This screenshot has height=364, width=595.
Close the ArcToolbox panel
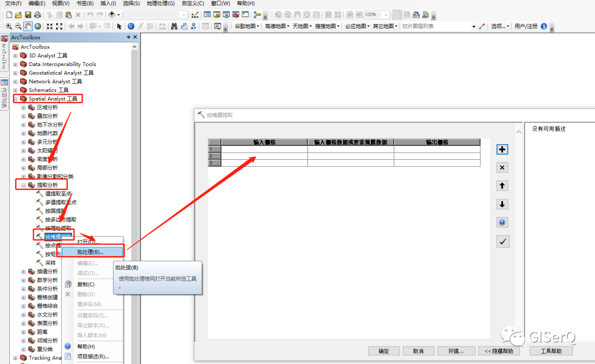(135, 37)
